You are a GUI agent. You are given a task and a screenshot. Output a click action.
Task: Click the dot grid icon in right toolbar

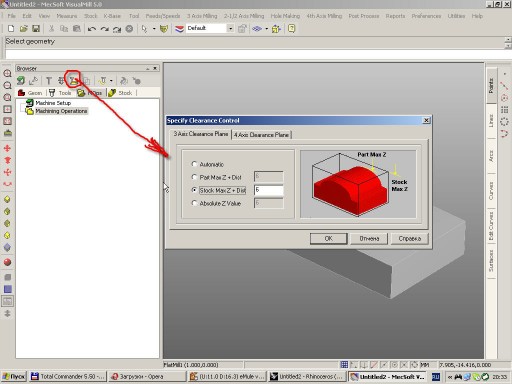[504, 110]
